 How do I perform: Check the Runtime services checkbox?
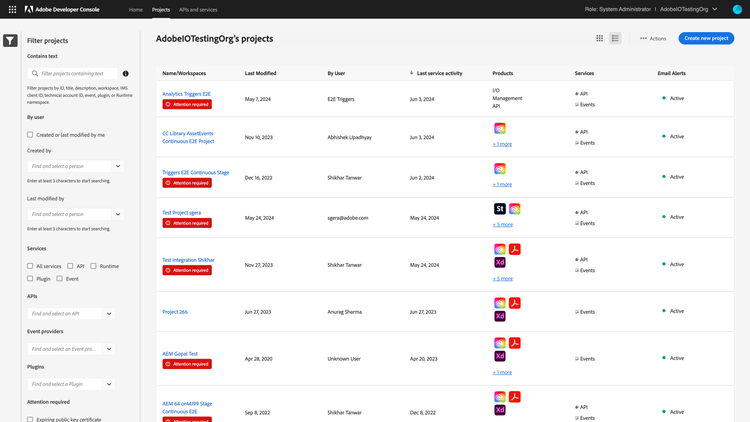[93, 266]
